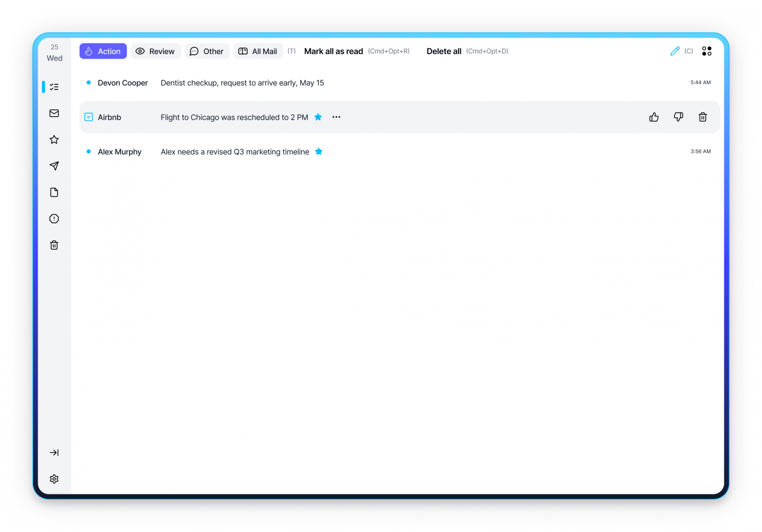Image resolution: width=762 pixels, height=532 pixels.
Task: Click the 5:44 AM timestamp
Action: tap(700, 82)
